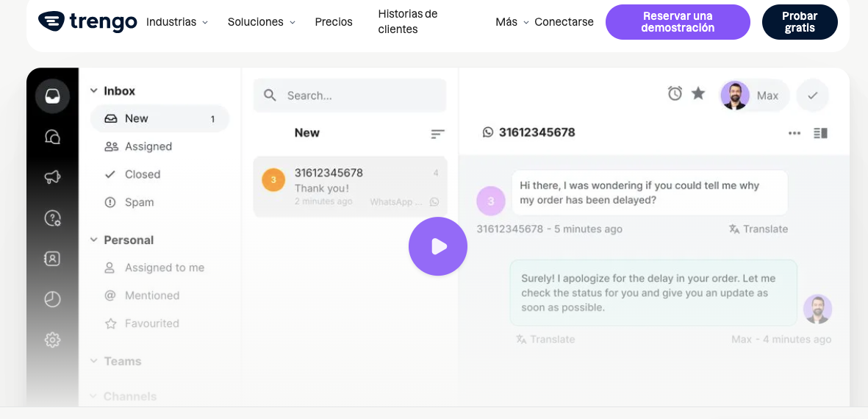Click WhatsApp icon in conversation list item
This screenshot has width=868, height=419.
pos(434,202)
